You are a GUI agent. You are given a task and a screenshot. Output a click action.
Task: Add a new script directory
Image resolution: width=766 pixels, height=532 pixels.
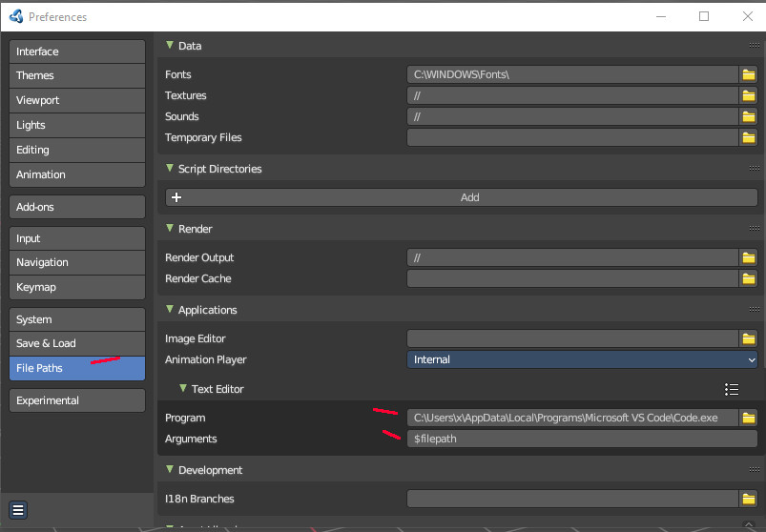click(462, 197)
